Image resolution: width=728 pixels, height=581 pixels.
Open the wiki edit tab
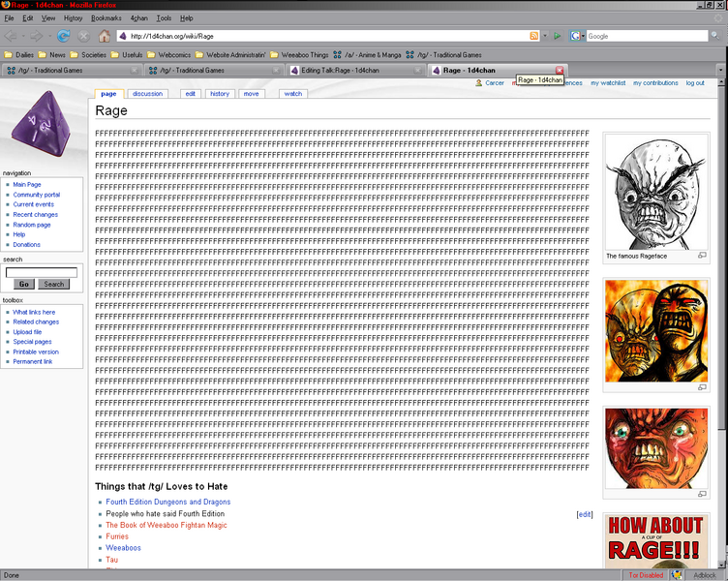coord(191,94)
